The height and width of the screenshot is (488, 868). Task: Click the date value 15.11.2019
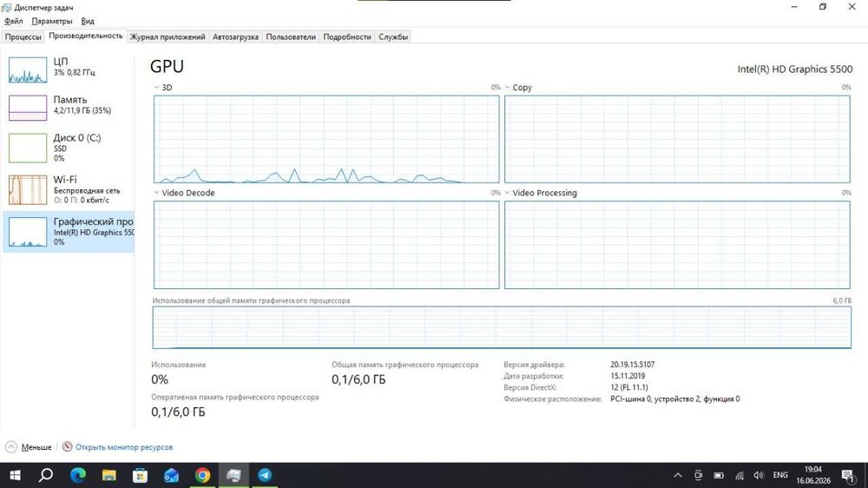click(x=628, y=376)
